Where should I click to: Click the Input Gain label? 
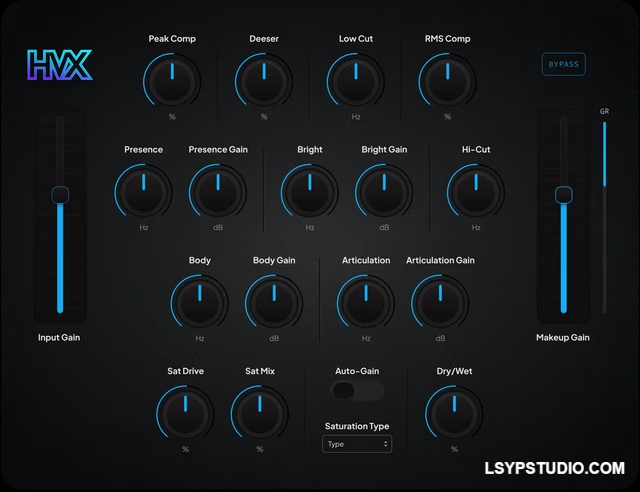pos(59,338)
